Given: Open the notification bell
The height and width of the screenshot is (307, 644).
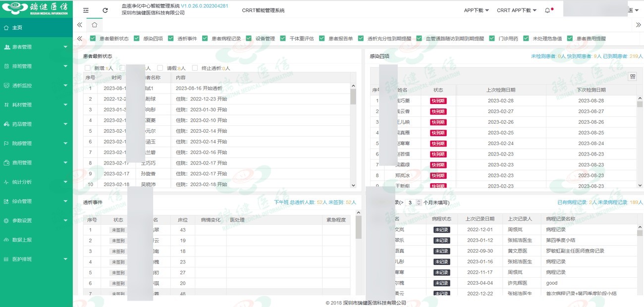Looking at the screenshot, I should coord(547,10).
